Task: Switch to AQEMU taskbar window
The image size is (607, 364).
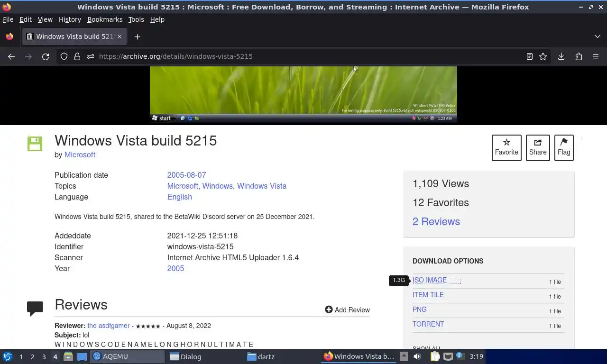Action: [x=127, y=356]
